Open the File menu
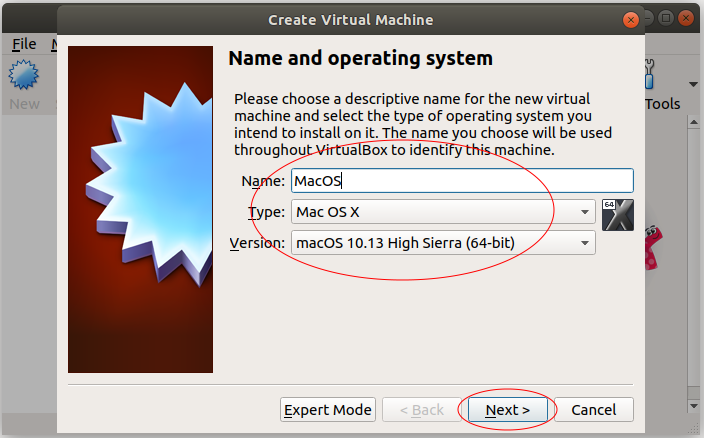This screenshot has width=704, height=438. point(24,44)
